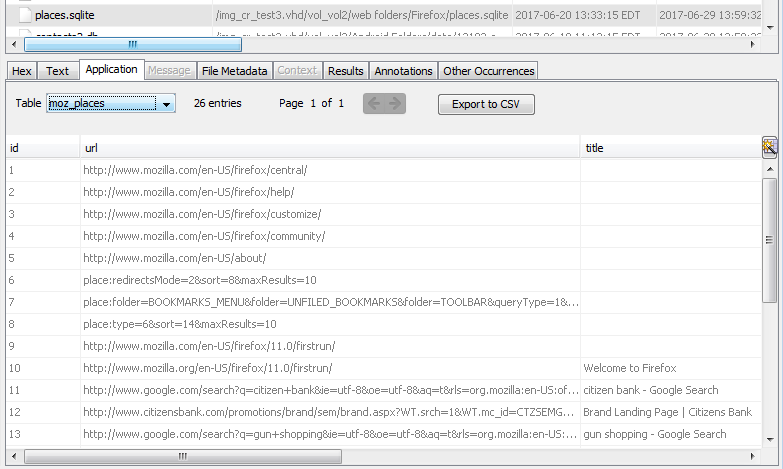The image size is (783, 469).
Task: Click the table's vertical scrollbar thumb
Action: (x=769, y=240)
